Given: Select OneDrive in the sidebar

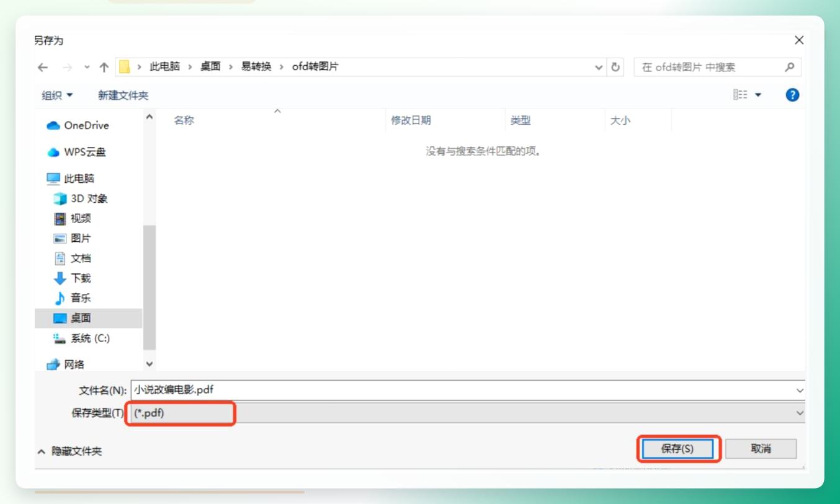Looking at the screenshot, I should pos(86,125).
